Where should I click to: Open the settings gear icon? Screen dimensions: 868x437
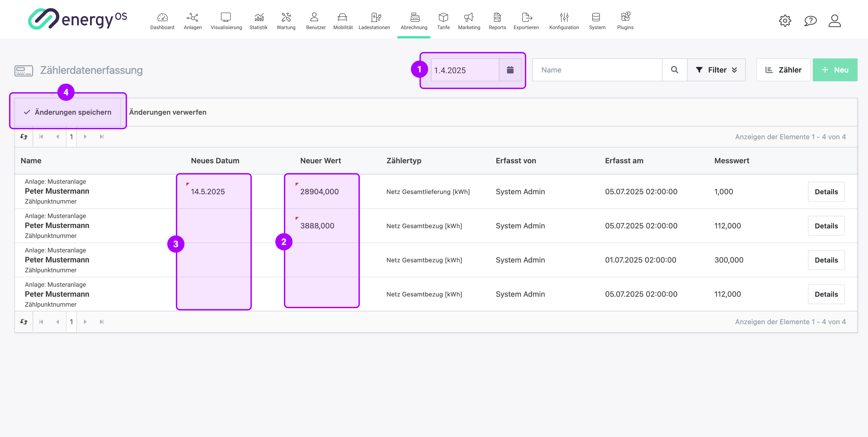point(785,21)
